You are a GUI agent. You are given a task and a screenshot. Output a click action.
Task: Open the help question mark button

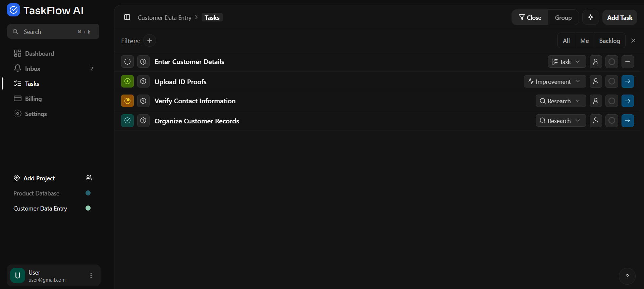pyautogui.click(x=627, y=276)
